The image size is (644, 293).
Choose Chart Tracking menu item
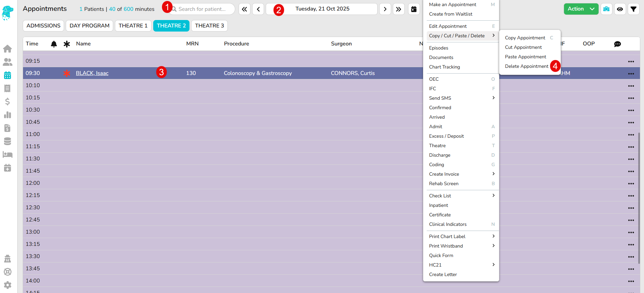coord(444,67)
